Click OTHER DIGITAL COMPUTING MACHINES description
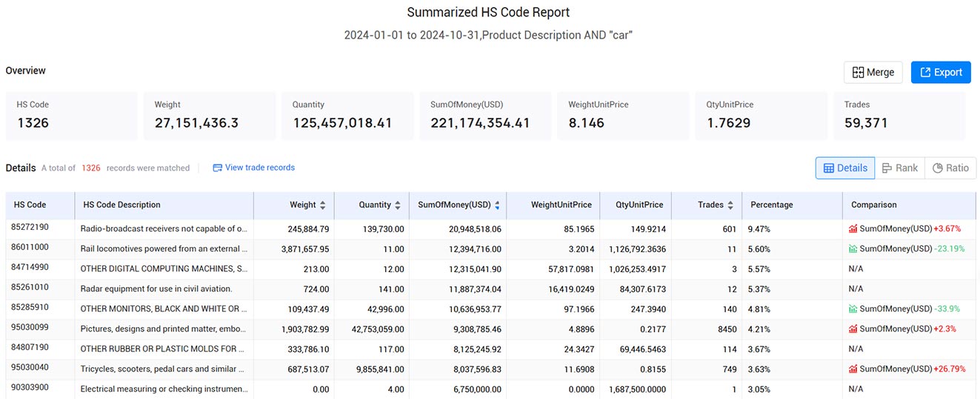 click(164, 269)
